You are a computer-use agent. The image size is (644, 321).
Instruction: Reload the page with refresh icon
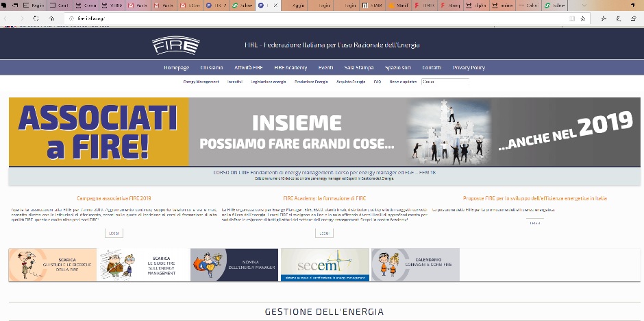click(36, 19)
